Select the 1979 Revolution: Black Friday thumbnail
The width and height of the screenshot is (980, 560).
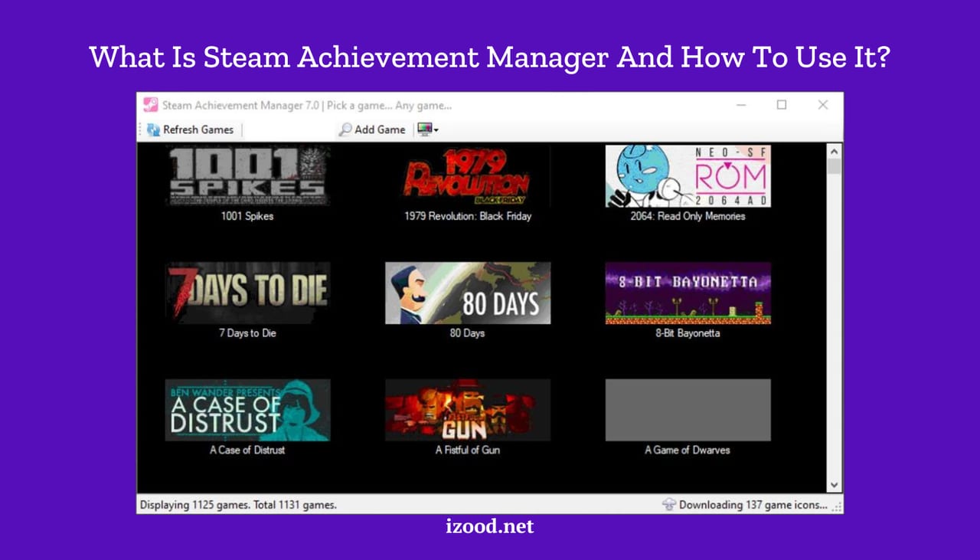[468, 176]
